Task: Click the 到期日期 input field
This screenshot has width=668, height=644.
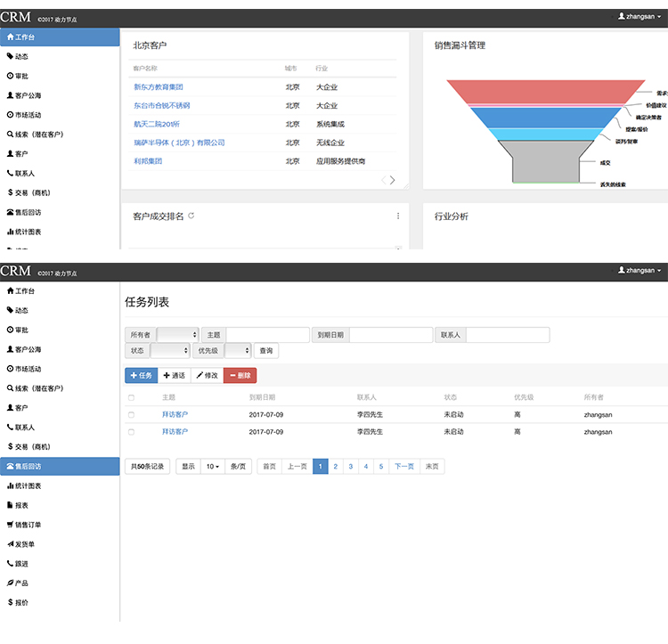Action: 390,335
